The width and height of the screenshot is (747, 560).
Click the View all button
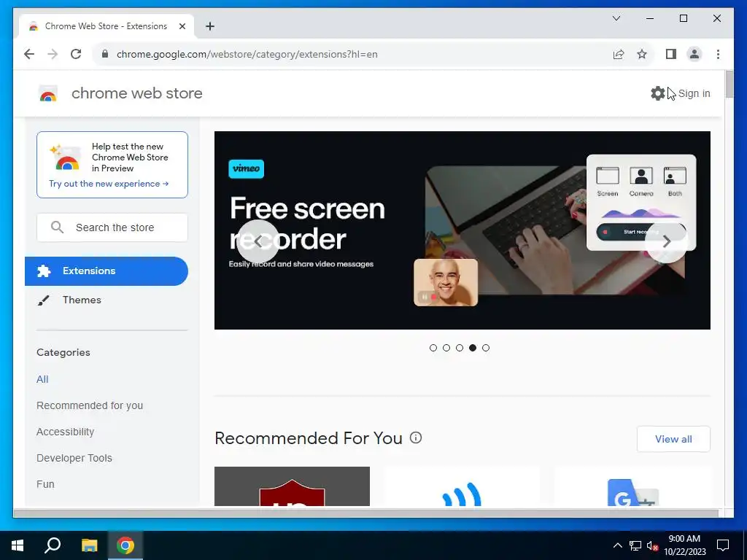[x=673, y=439]
